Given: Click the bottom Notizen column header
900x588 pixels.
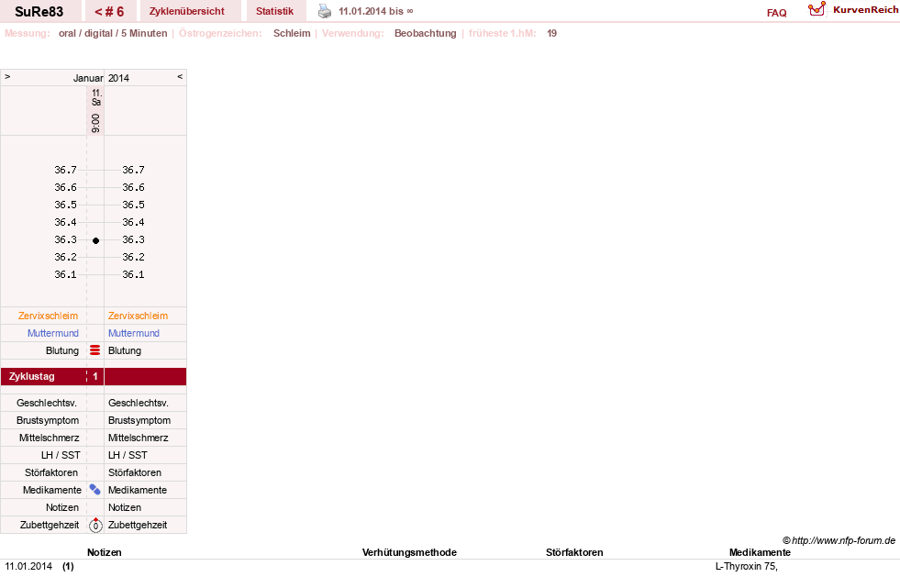Looking at the screenshot, I should (105, 552).
